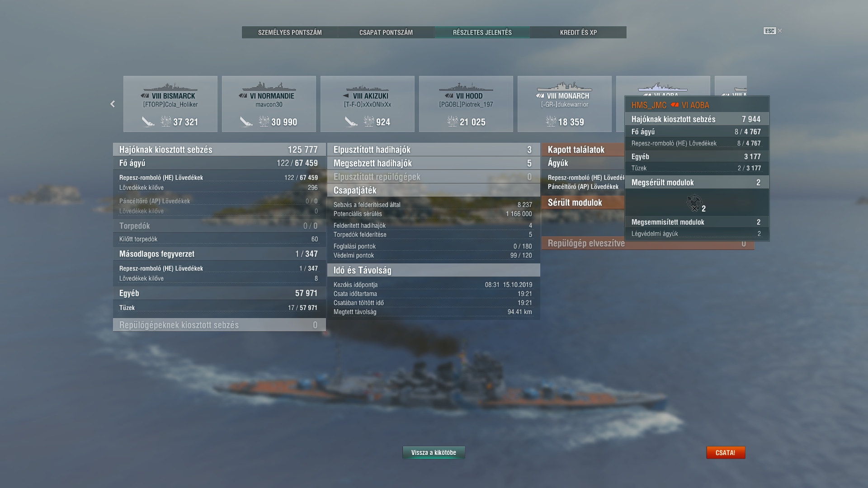Expand the Torpedók section header
This screenshot has width=868, height=488.
click(x=219, y=226)
